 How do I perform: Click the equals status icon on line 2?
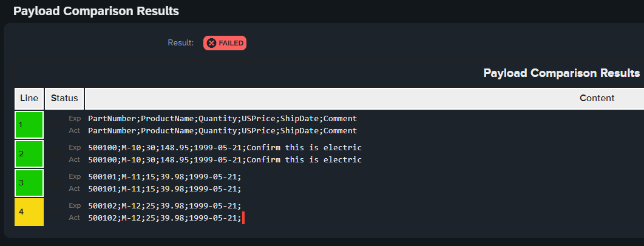coord(55,154)
